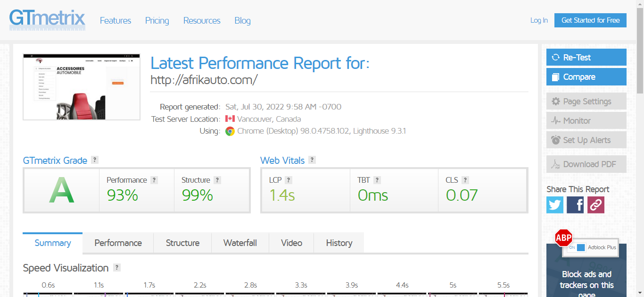Click the 0ms TBT value
This screenshot has height=297, width=644.
[373, 195]
